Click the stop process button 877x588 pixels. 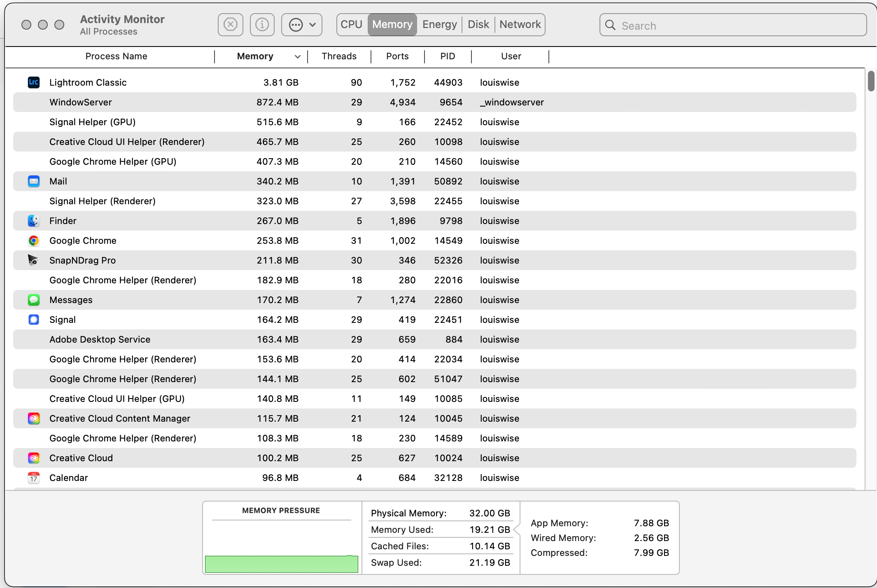click(231, 24)
